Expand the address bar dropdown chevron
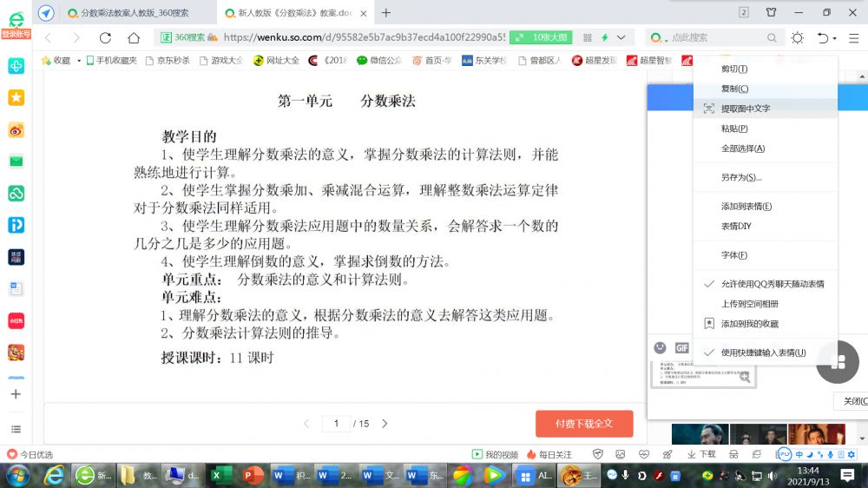This screenshot has width=868, height=488. coord(620,38)
